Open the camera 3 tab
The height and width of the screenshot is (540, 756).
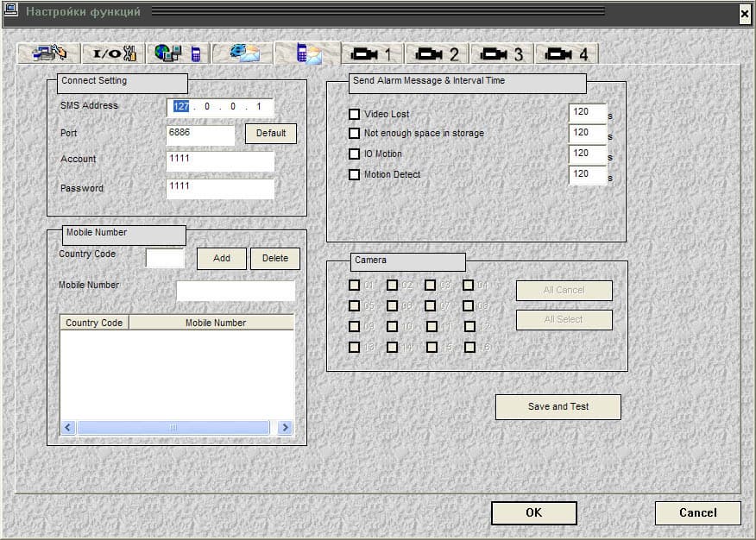(x=501, y=54)
